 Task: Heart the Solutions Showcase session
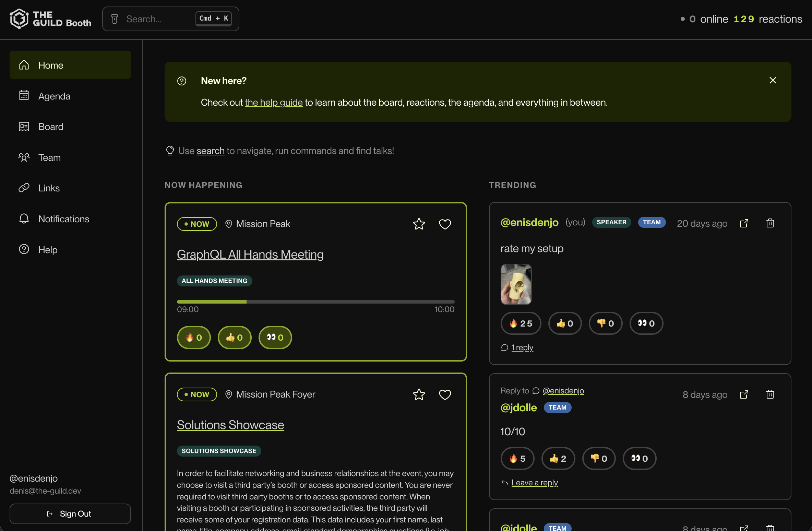click(x=445, y=394)
